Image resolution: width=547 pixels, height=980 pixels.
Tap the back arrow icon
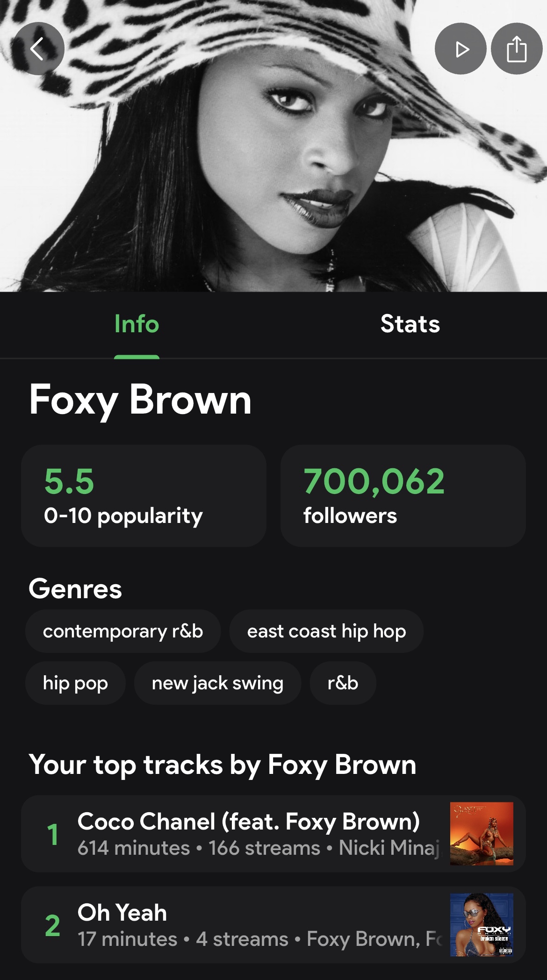pyautogui.click(x=39, y=49)
